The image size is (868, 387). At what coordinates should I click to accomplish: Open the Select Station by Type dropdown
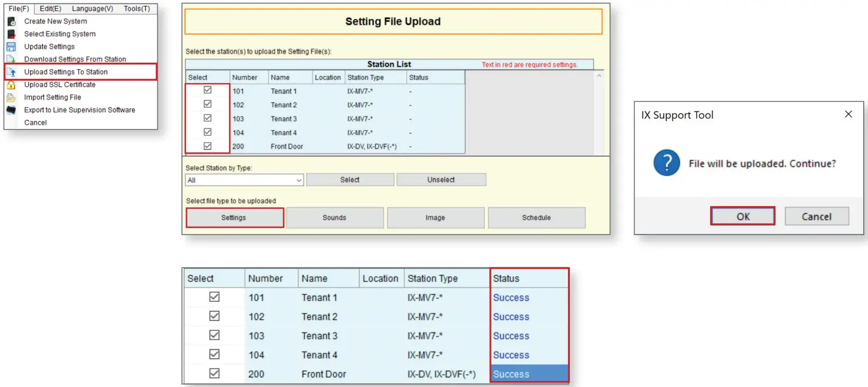245,180
